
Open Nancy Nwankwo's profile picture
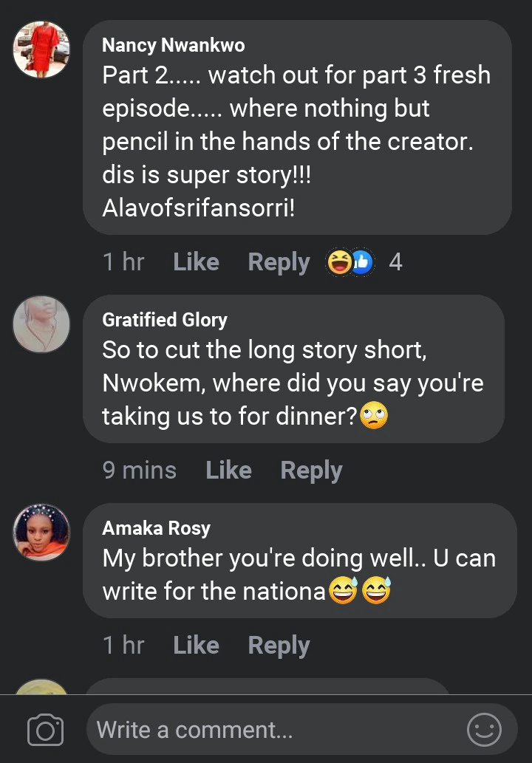click(x=41, y=49)
